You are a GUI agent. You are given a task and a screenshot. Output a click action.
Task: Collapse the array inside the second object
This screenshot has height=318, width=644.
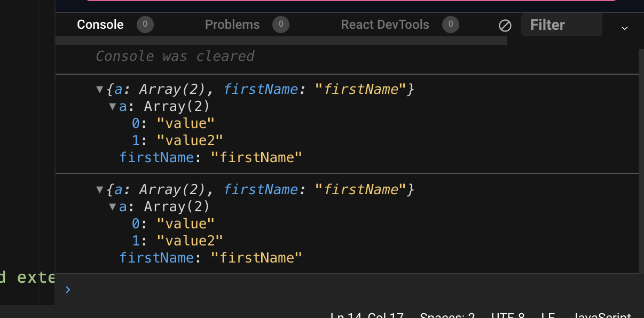(112, 206)
